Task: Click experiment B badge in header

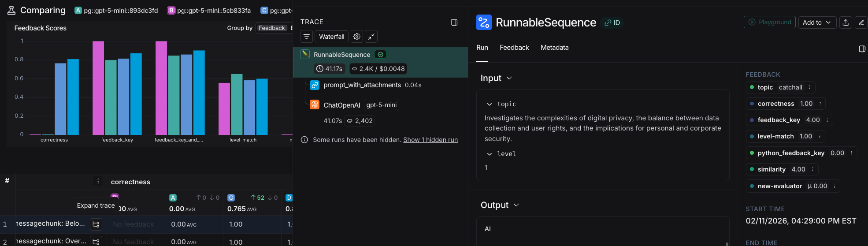Action: pos(171,11)
